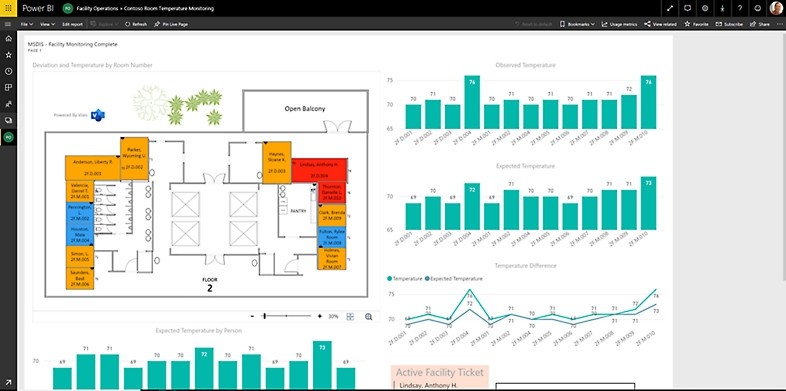Click Usage metrics in toolbar

pos(619,24)
